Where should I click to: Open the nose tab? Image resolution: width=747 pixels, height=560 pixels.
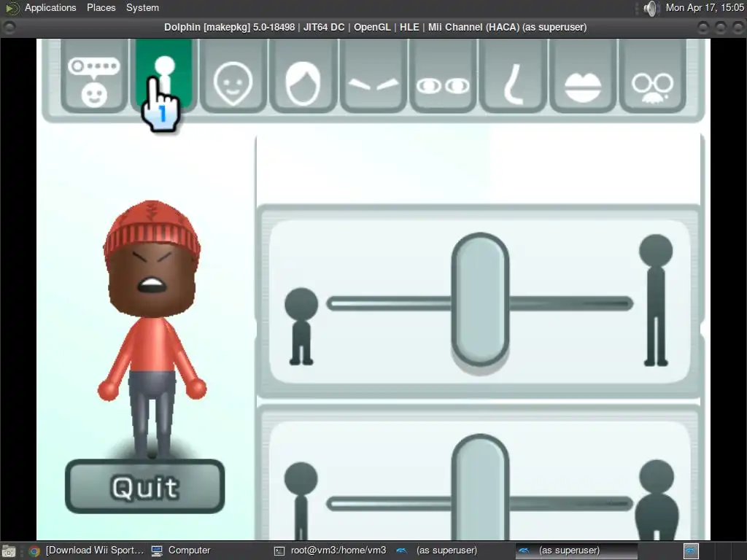[513, 77]
